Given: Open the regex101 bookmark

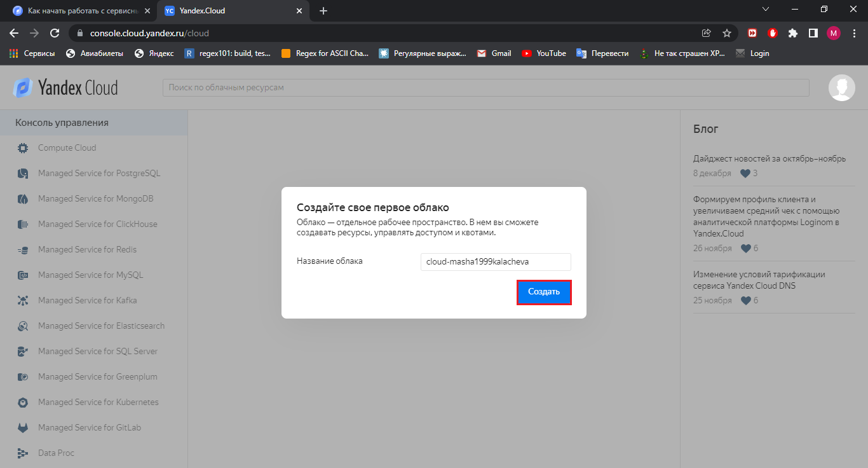Looking at the screenshot, I should coord(228,53).
